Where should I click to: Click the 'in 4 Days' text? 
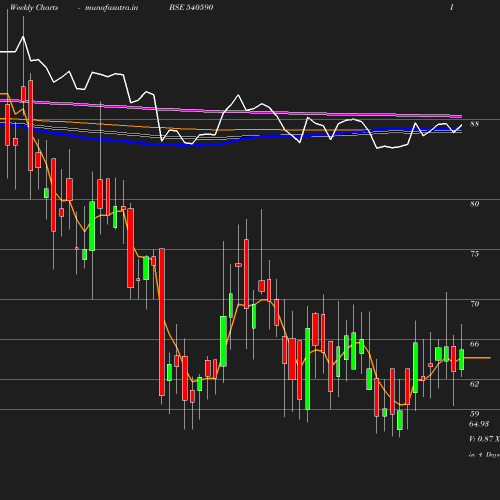click(484, 455)
